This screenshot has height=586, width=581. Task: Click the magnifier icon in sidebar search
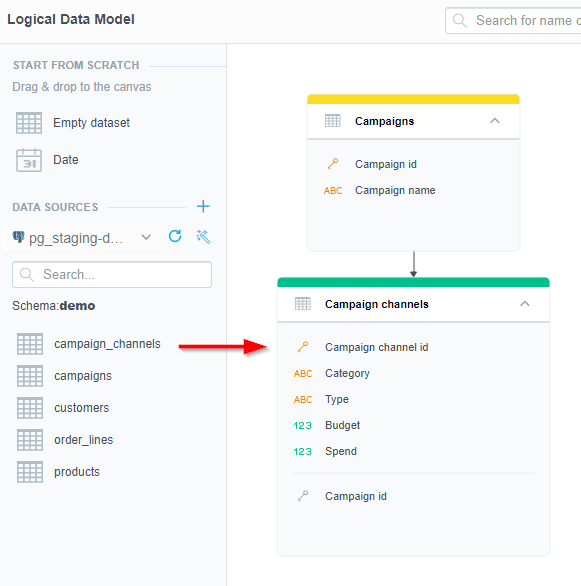(27, 275)
